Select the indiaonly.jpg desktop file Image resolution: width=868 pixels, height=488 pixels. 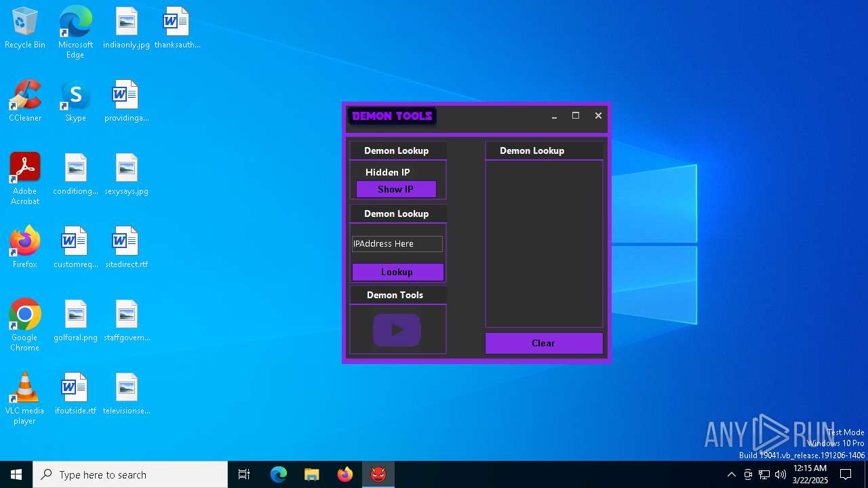[126, 28]
